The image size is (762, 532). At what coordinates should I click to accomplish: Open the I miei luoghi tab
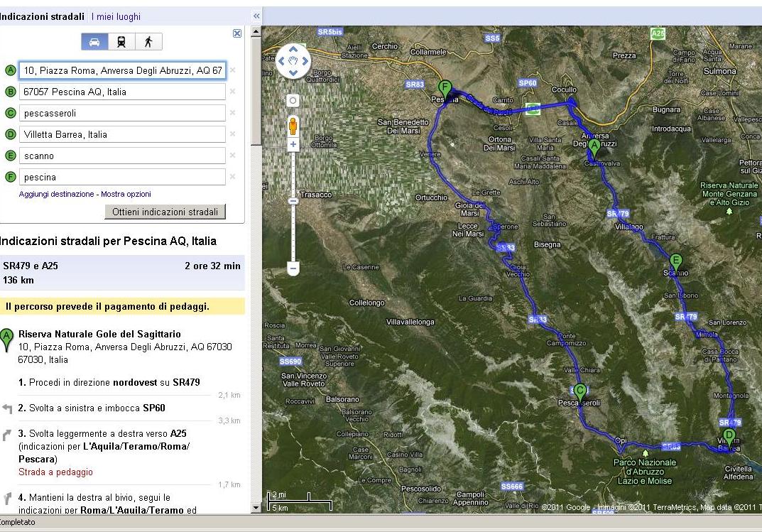pyautogui.click(x=116, y=16)
